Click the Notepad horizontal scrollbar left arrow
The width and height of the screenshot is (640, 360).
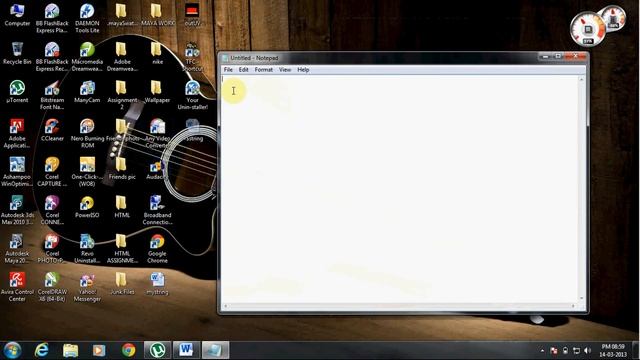[225, 306]
